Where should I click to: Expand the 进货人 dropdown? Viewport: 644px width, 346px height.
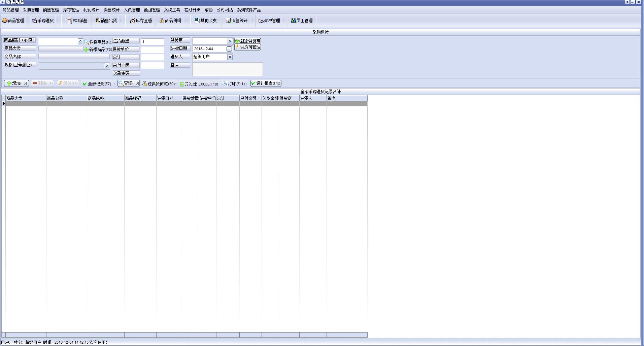click(x=230, y=57)
